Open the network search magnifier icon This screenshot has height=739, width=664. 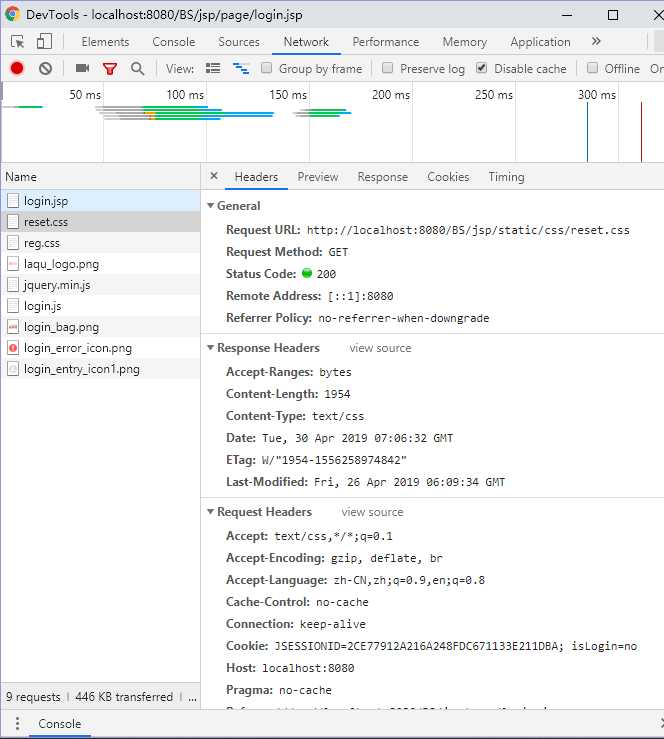(x=137, y=69)
